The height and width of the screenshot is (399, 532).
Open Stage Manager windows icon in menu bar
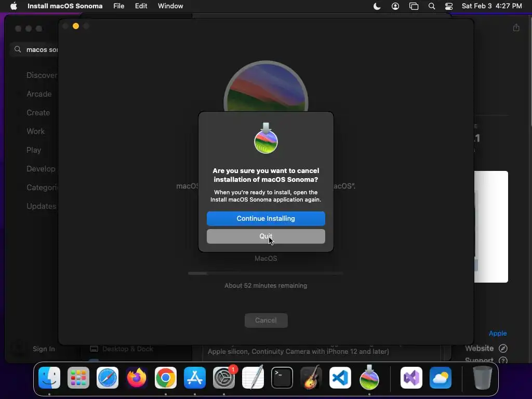(x=414, y=6)
